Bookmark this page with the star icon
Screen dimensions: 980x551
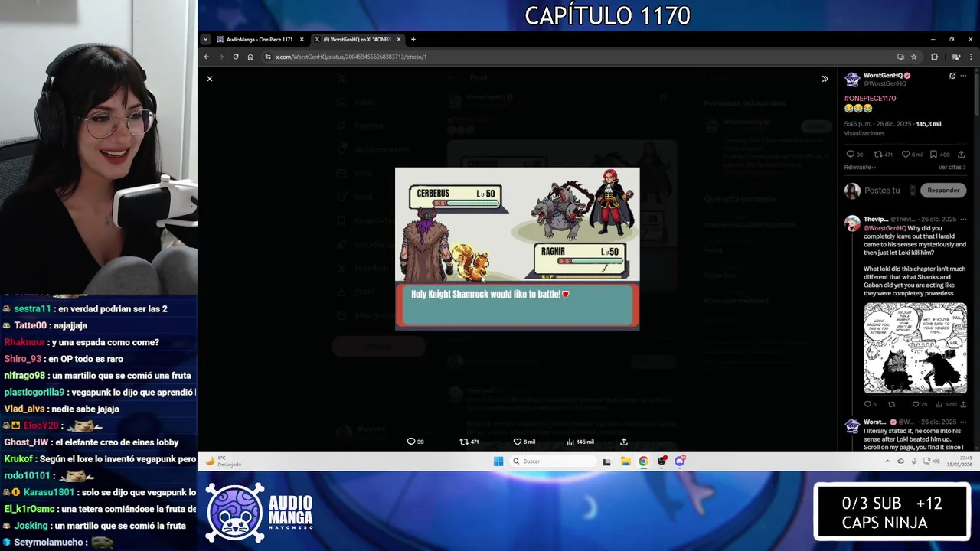[913, 57]
